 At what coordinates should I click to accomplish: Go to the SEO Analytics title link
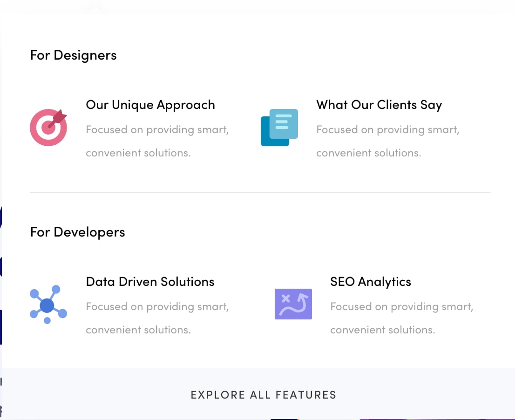(370, 282)
